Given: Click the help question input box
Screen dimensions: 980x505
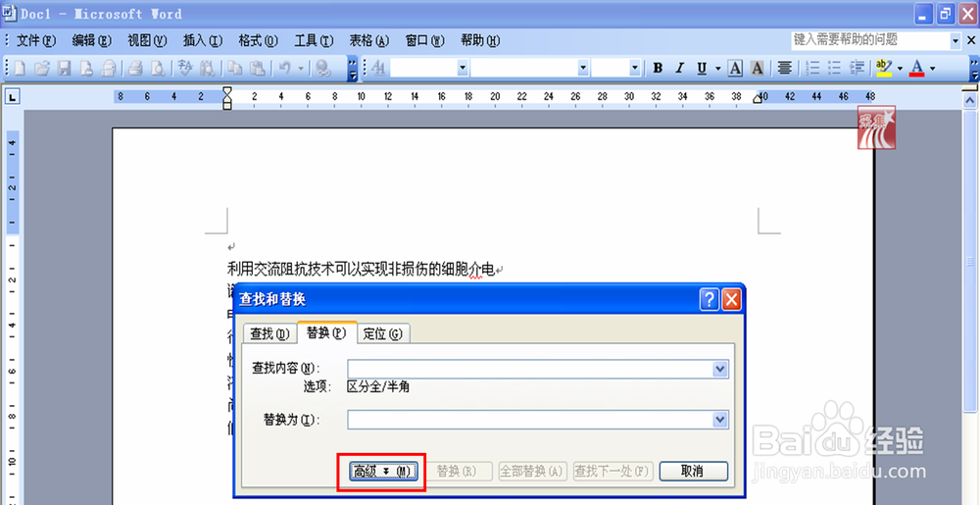Looking at the screenshot, I should click(870, 40).
